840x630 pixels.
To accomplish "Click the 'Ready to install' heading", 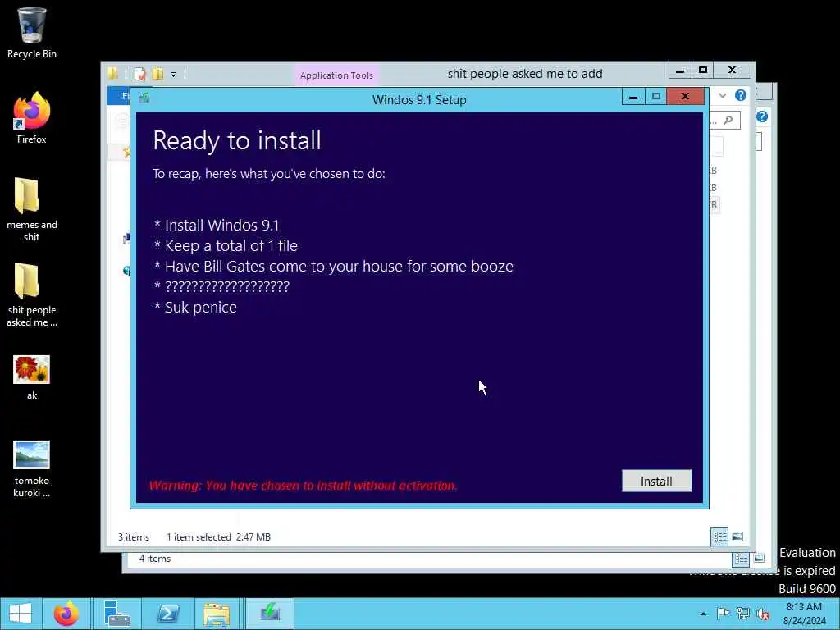I will tap(237, 140).
